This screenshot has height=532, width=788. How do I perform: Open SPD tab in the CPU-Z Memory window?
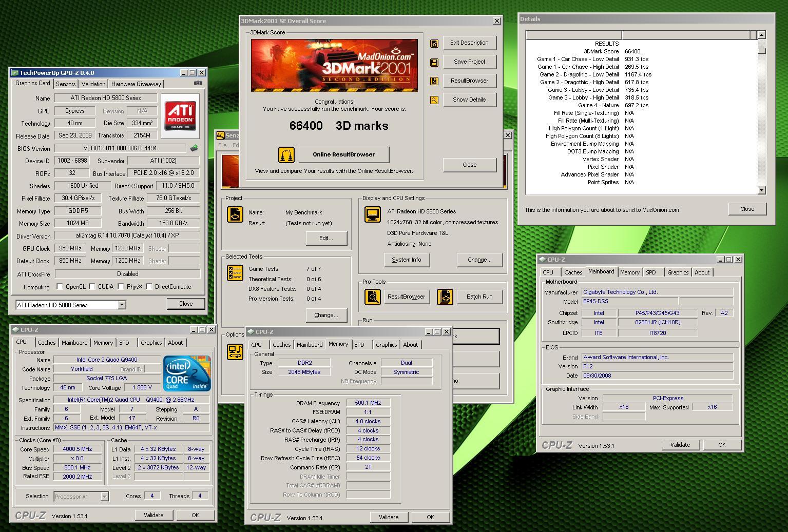pos(359,345)
